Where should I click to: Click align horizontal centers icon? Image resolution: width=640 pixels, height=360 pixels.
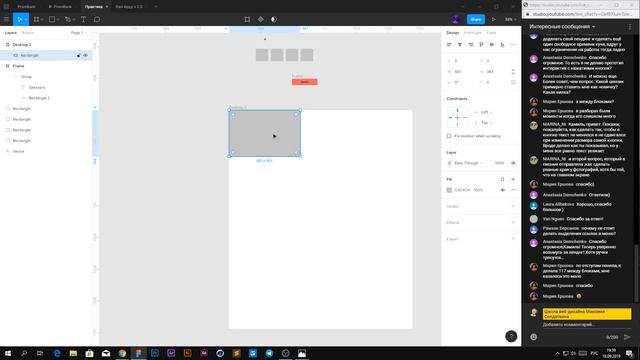tap(460, 44)
